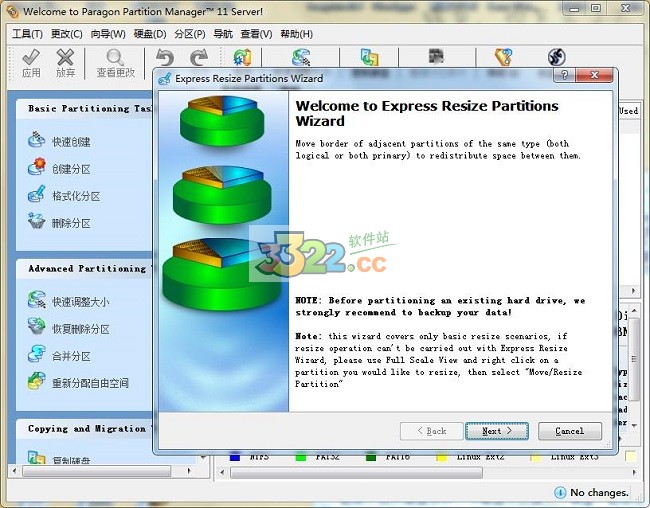
Task: Click the 重新分配自由空间 redistribute space icon
Action: tap(36, 381)
